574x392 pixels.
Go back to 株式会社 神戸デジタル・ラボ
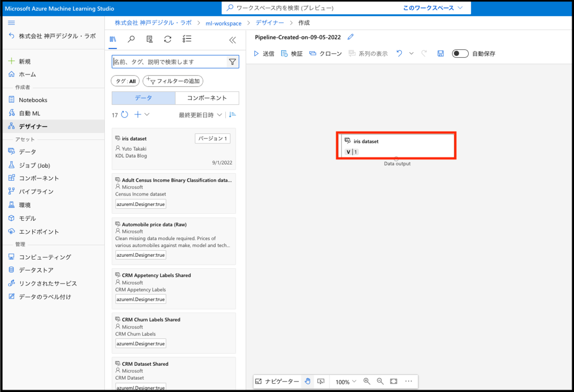tap(52, 36)
